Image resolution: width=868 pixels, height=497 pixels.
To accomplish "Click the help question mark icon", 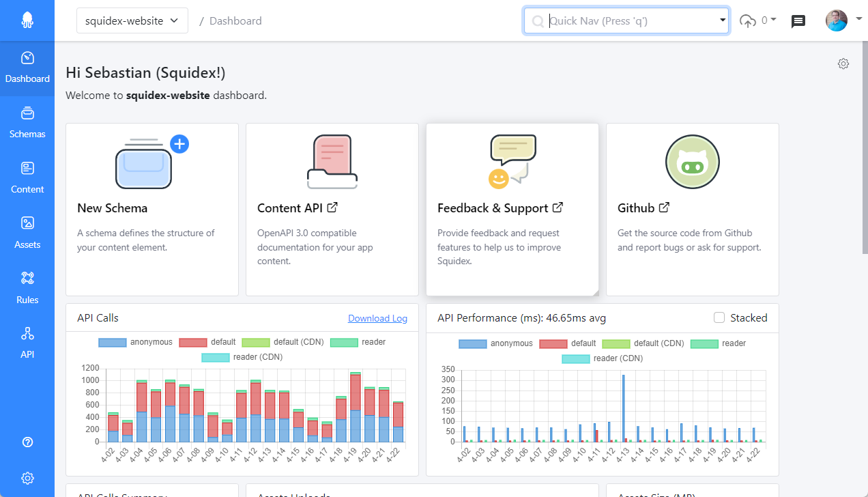I will point(27,442).
